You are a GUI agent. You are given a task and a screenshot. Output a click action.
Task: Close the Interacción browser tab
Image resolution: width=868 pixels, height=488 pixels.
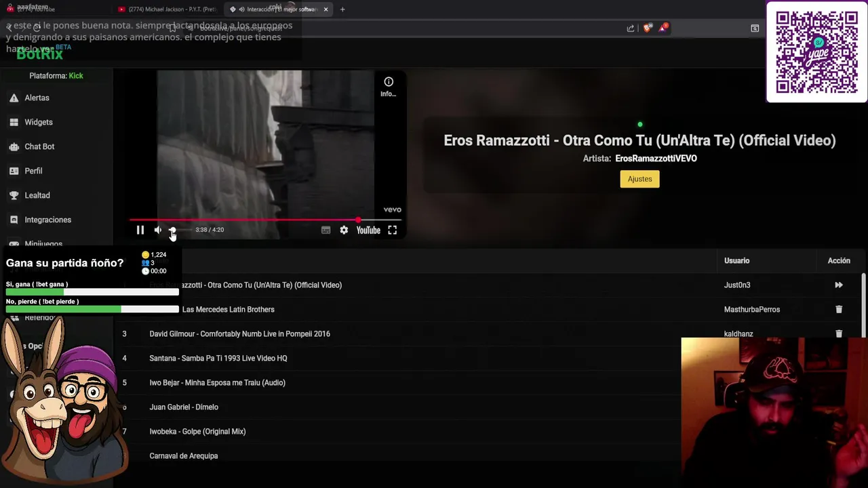[x=325, y=9]
